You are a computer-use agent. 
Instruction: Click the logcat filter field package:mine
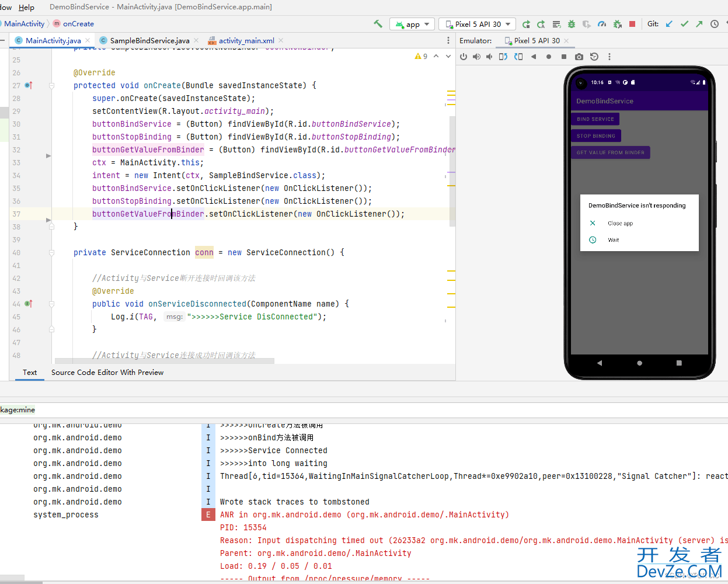point(364,410)
